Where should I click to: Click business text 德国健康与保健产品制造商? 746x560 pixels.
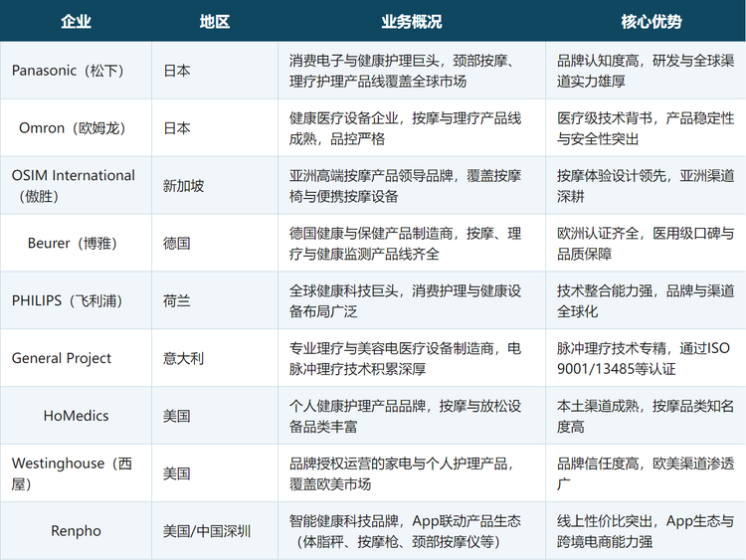[371, 233]
